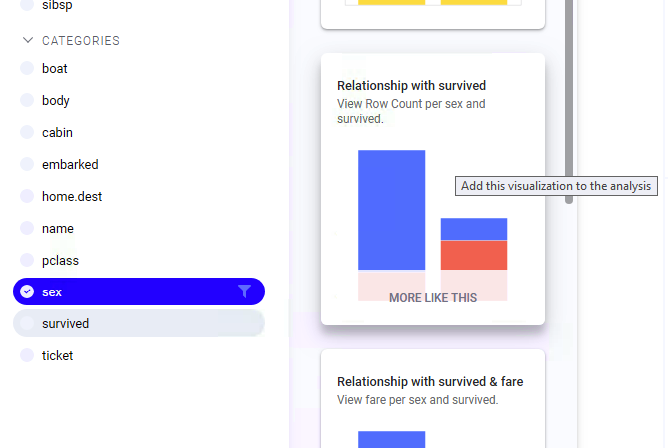
Task: Click the CATEGORIES section header label
Action: [x=81, y=41]
